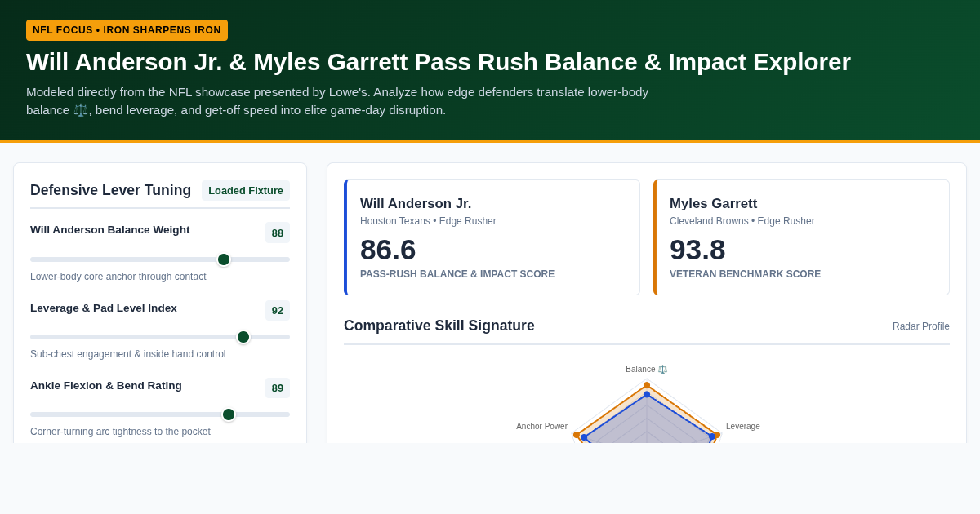Click the Pass-Rush Balance & Impact Score caption

click(x=457, y=274)
